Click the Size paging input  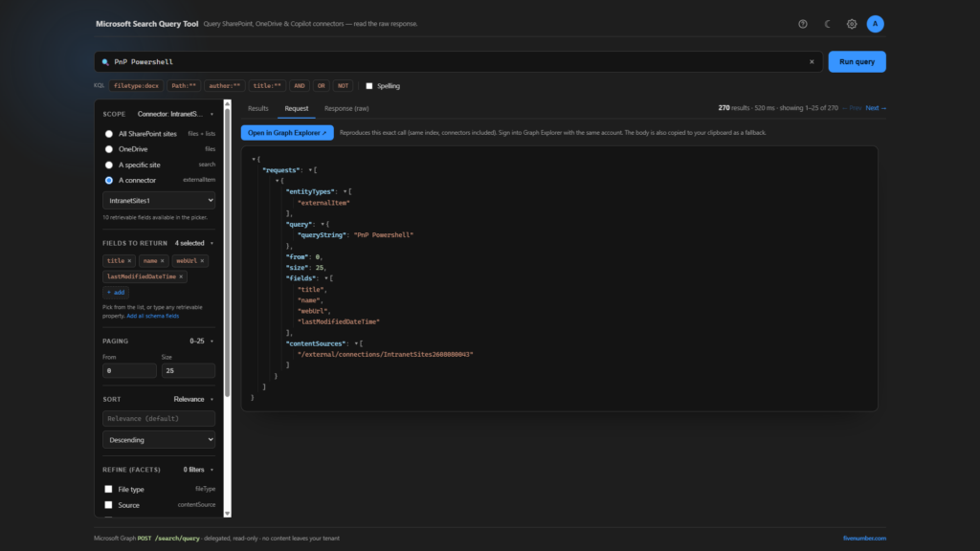click(189, 370)
